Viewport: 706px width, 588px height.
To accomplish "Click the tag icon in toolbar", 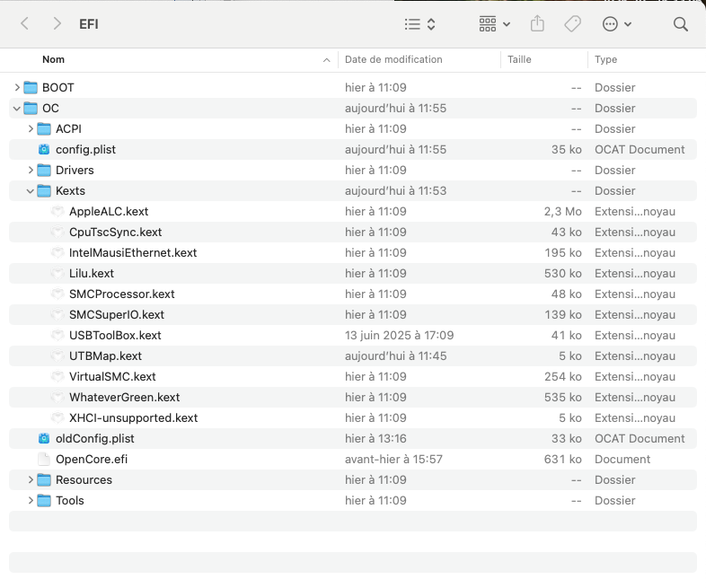I will [572, 24].
